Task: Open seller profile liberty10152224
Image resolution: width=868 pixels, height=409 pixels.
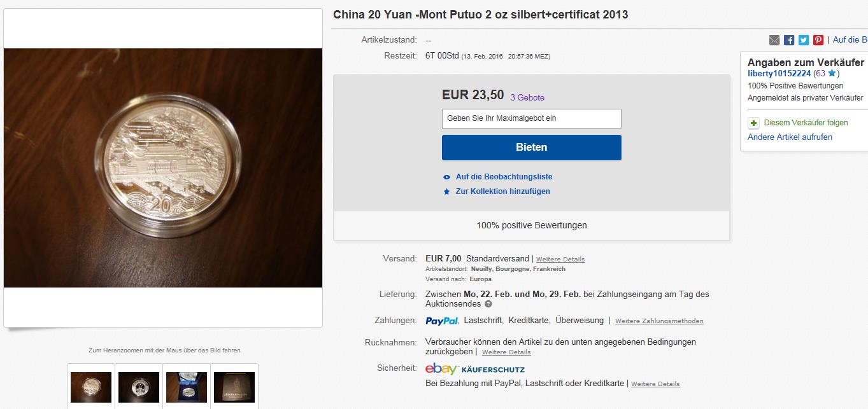Action: [x=779, y=74]
